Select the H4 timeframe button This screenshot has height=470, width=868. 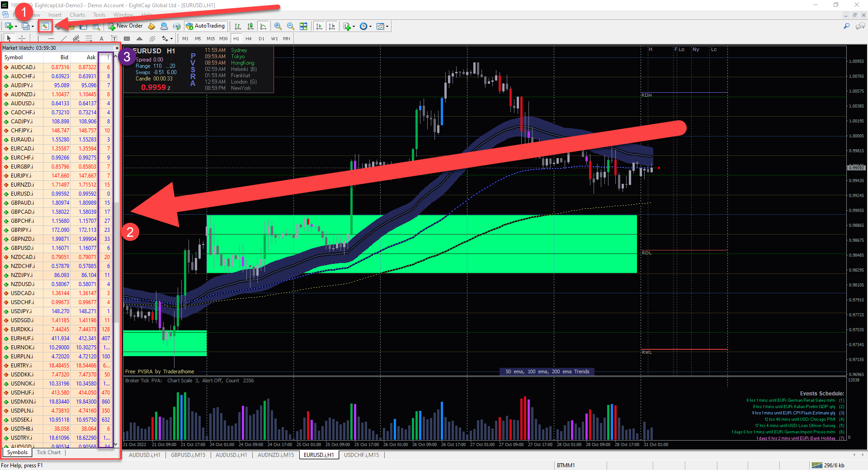[x=248, y=38]
